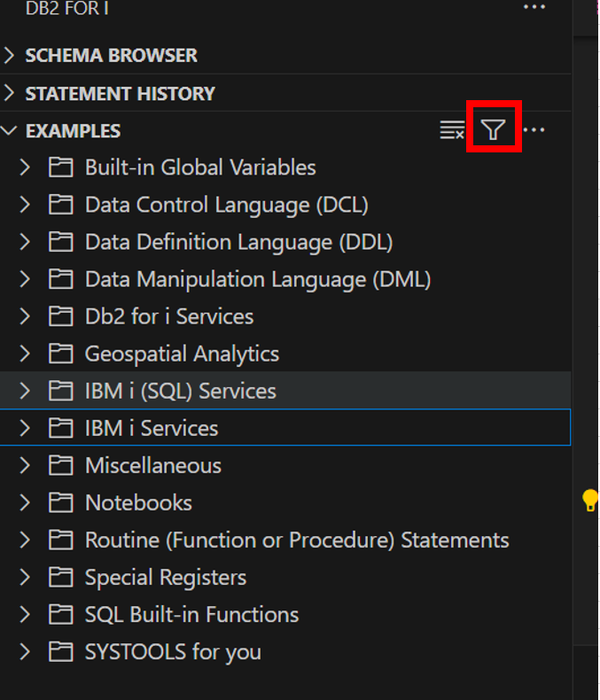This screenshot has width=600, height=700.
Task: Select SYSTOOLS for you item
Action: [x=173, y=651]
